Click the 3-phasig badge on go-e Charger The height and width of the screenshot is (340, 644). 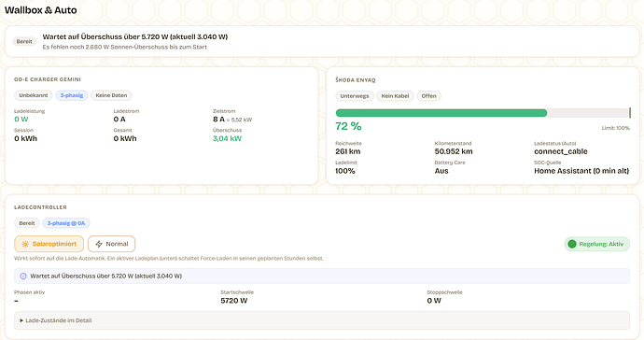point(72,95)
